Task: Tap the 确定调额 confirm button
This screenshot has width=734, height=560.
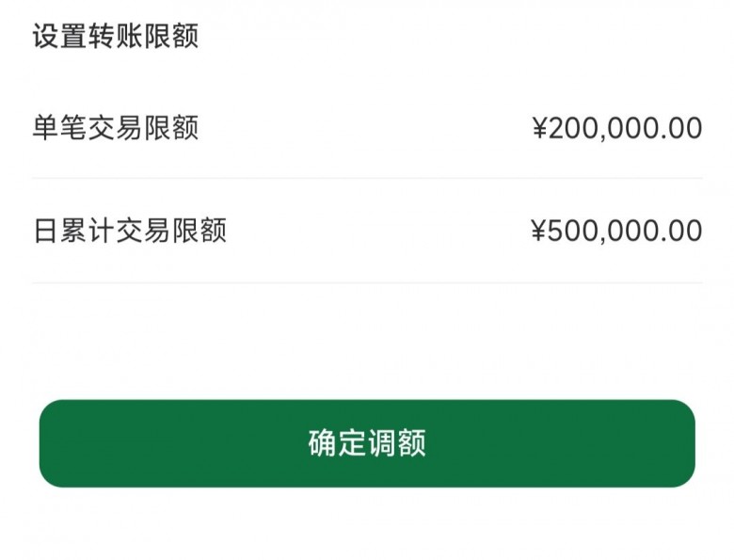Action: point(367,443)
